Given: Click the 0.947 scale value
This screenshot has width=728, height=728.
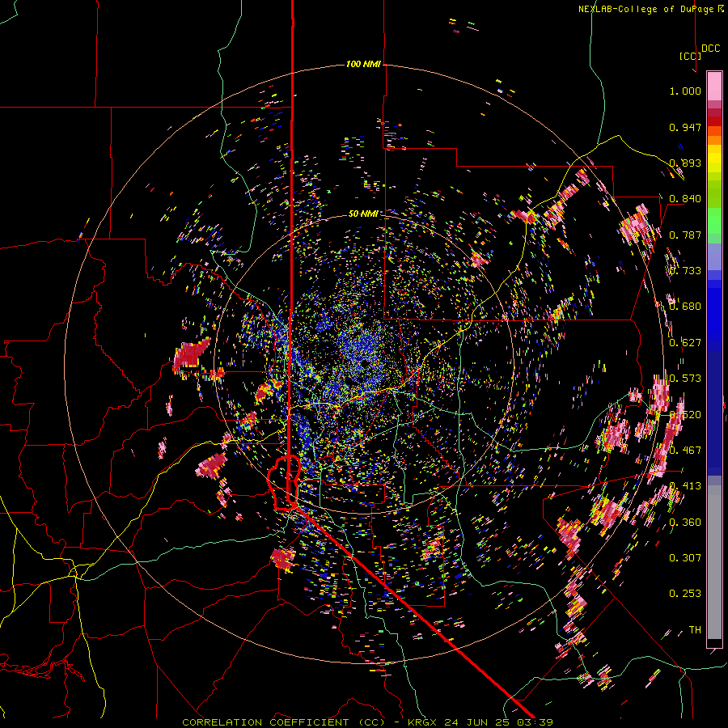Looking at the screenshot, I should point(685,127).
